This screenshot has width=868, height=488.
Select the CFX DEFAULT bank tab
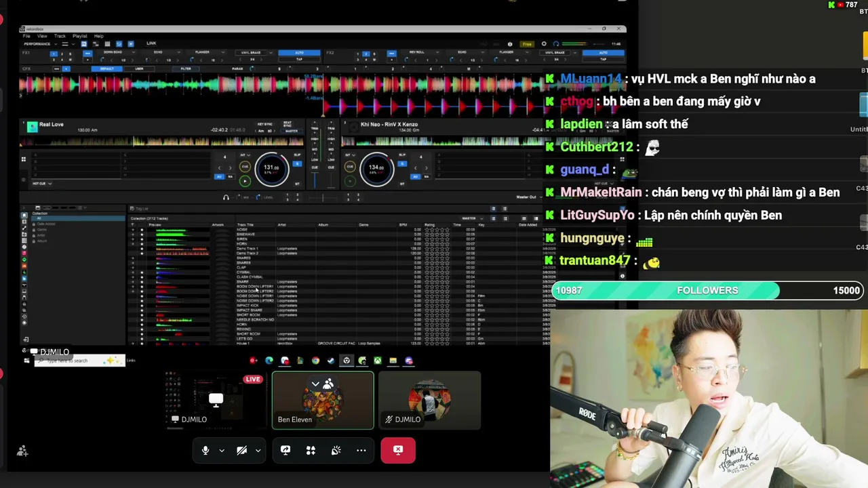coord(107,68)
